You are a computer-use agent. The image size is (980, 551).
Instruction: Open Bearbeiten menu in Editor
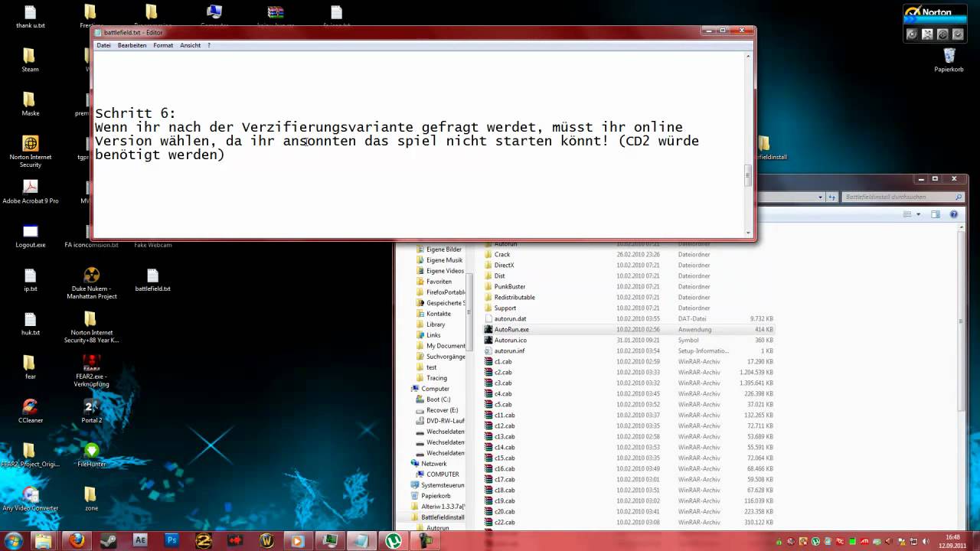132,45
